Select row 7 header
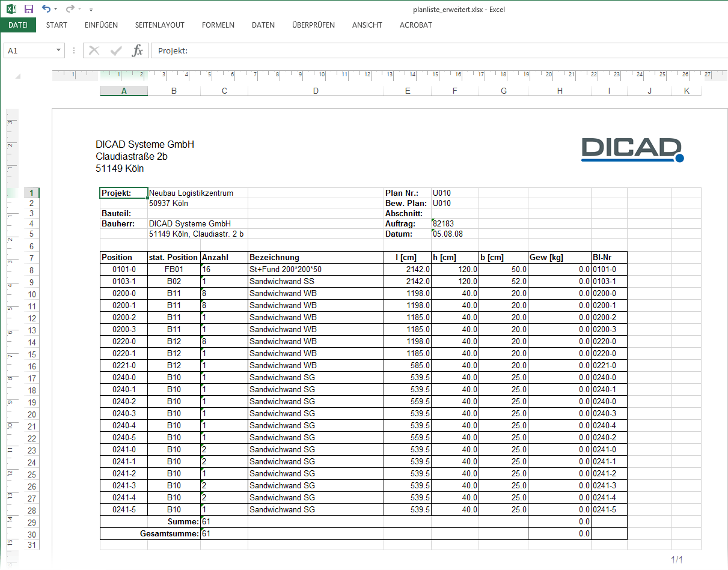The height and width of the screenshot is (570, 728). click(31, 258)
